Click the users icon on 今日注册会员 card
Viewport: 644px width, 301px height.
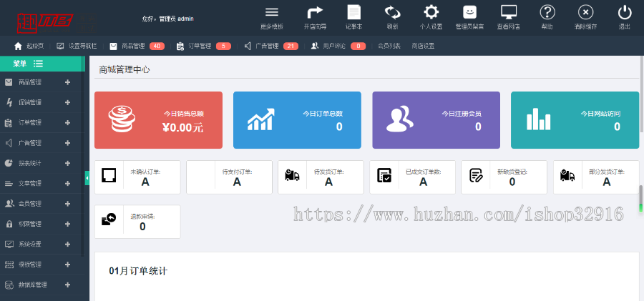click(399, 119)
